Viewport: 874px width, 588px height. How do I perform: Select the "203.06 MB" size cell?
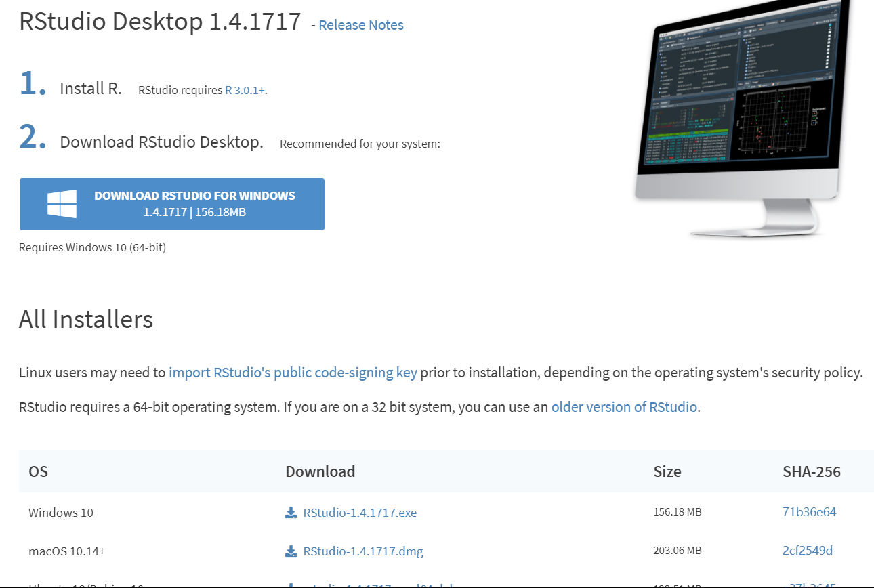[x=677, y=551]
